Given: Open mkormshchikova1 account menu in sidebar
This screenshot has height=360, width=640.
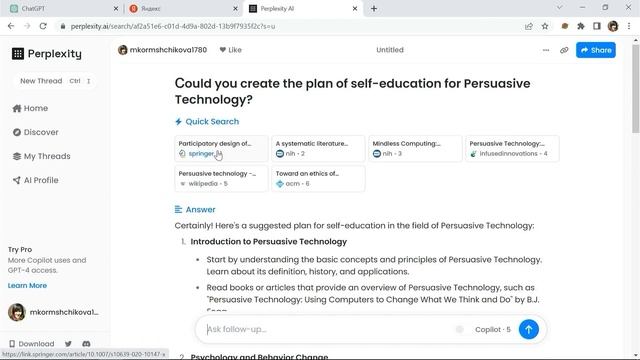Looking at the screenshot, I should 53,312.
